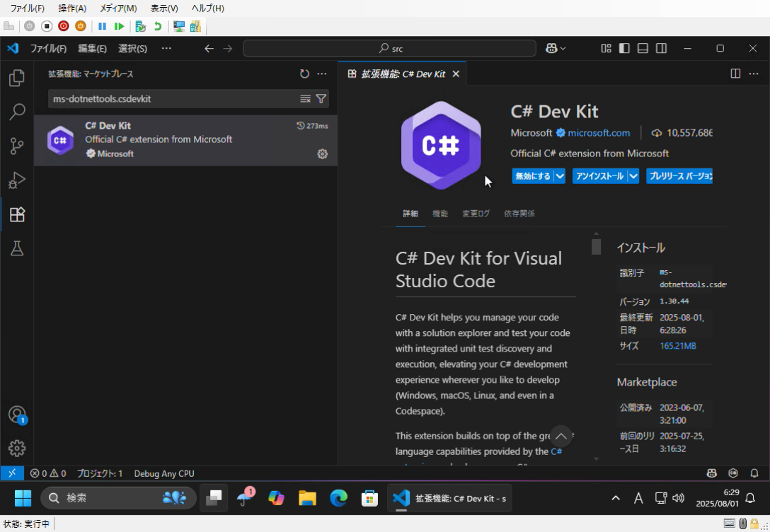
Task: Open Copilot status icon in status bar
Action: pyautogui.click(x=711, y=473)
